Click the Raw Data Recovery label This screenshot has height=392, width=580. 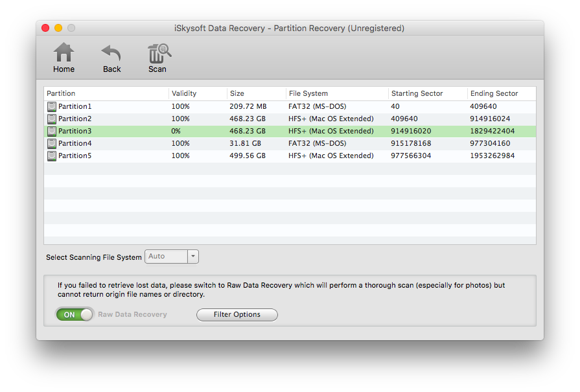(x=132, y=315)
